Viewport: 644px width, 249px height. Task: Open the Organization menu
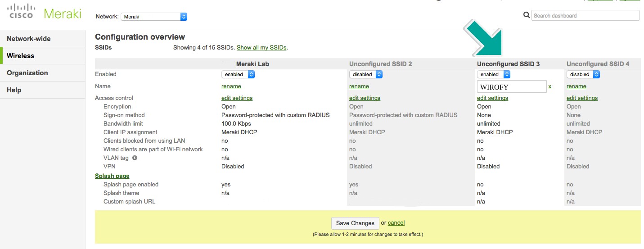pyautogui.click(x=27, y=73)
